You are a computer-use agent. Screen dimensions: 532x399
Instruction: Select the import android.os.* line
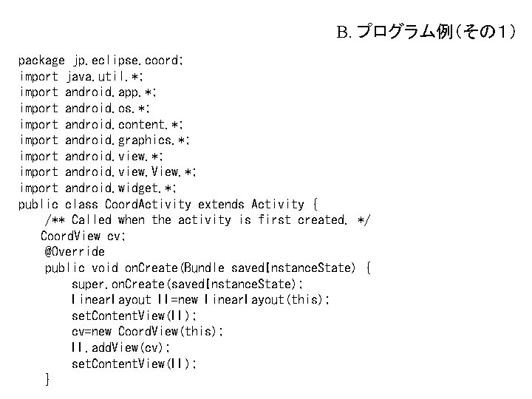(84, 109)
